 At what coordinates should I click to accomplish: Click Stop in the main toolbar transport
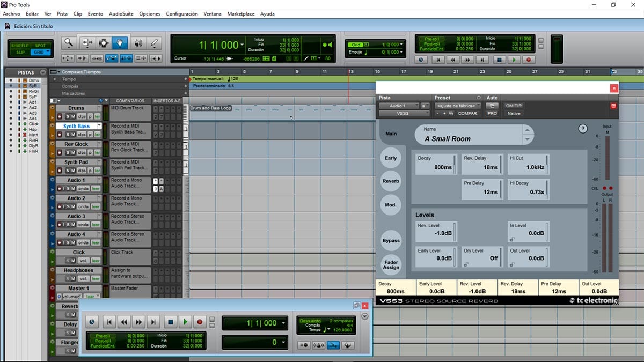500,60
